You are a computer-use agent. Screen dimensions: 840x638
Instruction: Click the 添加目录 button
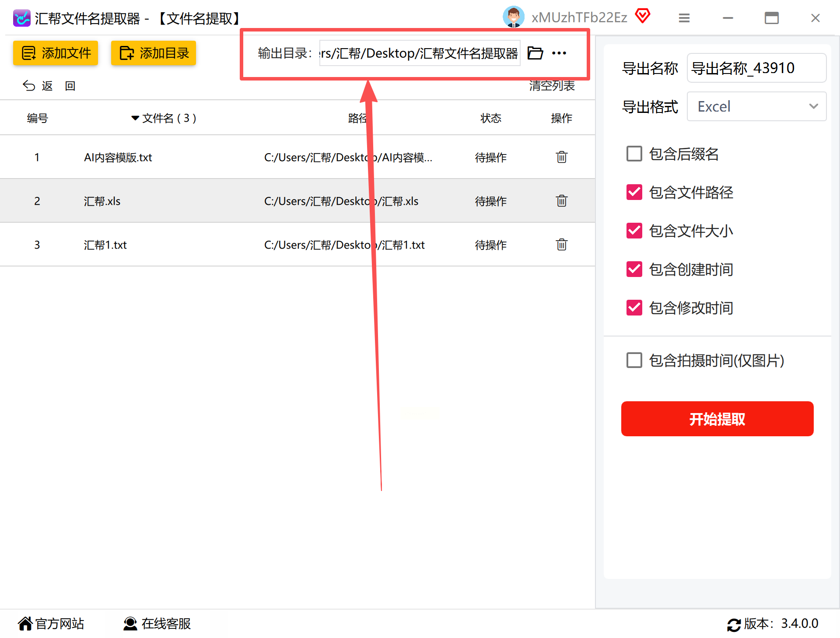point(154,53)
